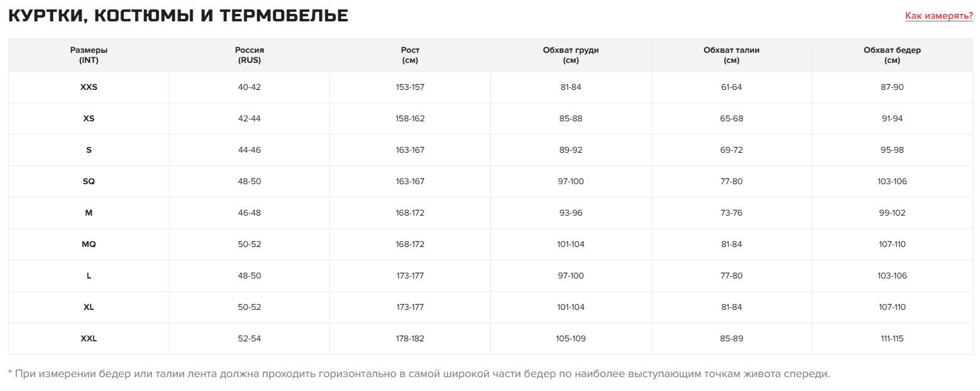The image size is (980, 391).
Task: Click the "Обхват талии (см)" header
Action: point(731,55)
